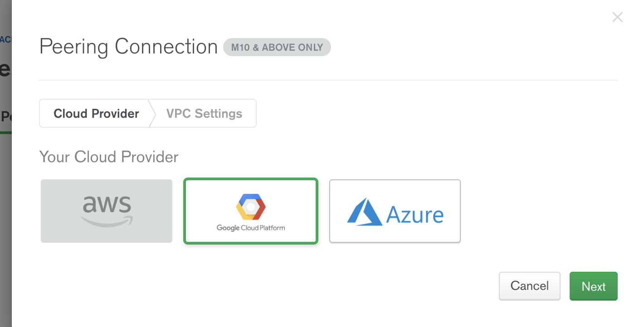Click the grey X close icon
Image resolution: width=644 pixels, height=327 pixels.
[x=617, y=17]
